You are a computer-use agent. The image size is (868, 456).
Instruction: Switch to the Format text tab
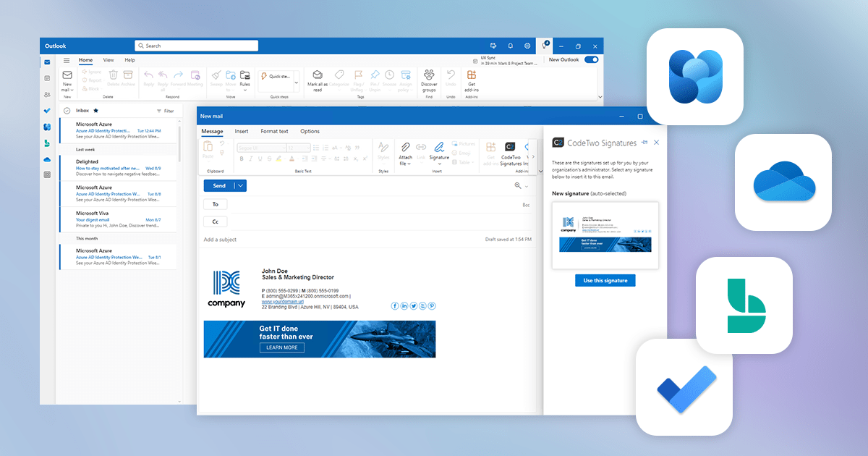pyautogui.click(x=274, y=131)
